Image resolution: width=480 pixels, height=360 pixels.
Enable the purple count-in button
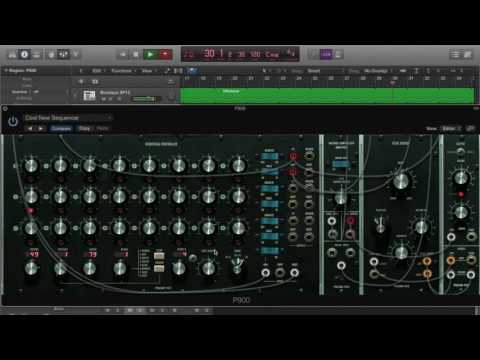pos(326,54)
